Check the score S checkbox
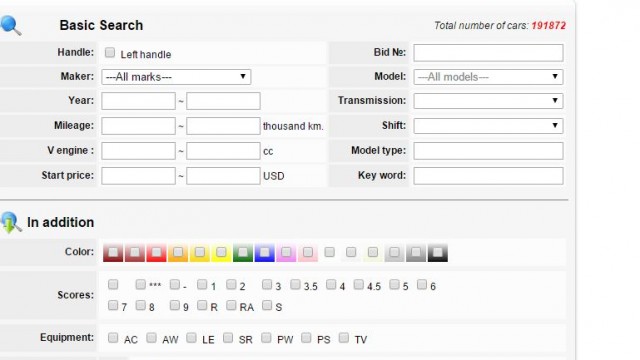The height and width of the screenshot is (360, 640). point(267,305)
